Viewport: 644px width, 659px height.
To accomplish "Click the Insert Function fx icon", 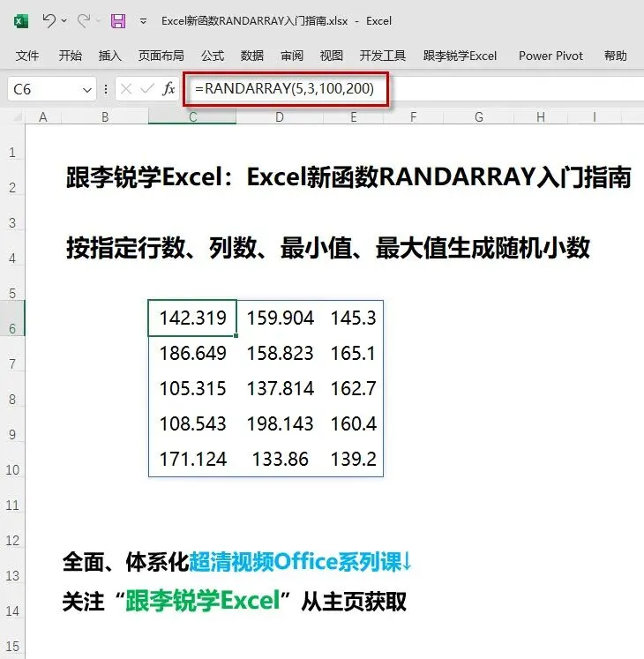I will [168, 89].
